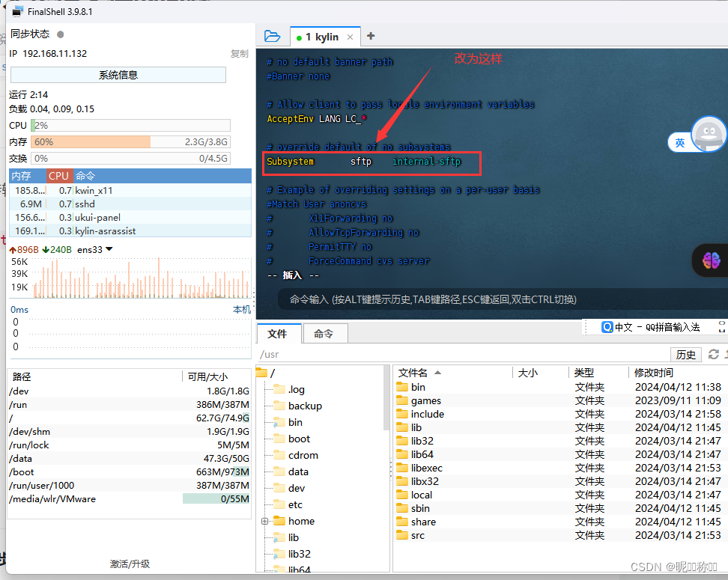Click the swap usage bar
Viewport: 728px width, 580px height.
(x=130, y=159)
